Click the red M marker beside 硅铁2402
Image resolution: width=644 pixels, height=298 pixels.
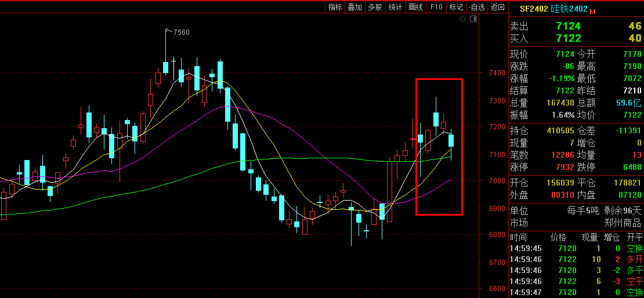593,10
